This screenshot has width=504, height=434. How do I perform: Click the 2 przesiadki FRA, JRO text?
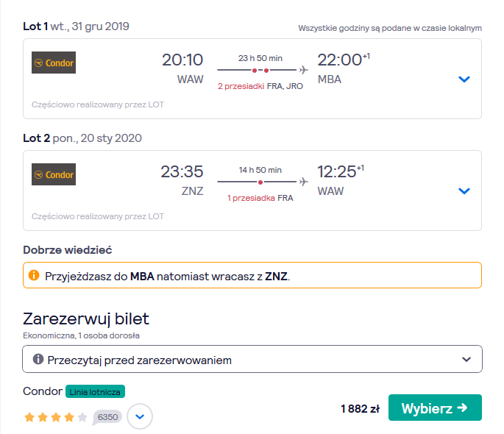[260, 86]
